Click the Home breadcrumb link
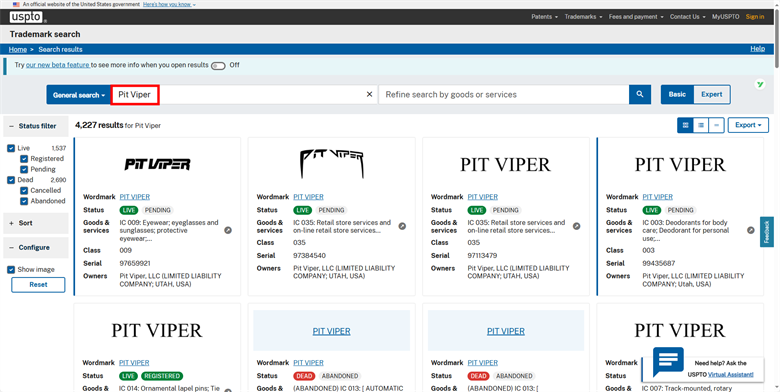The height and width of the screenshot is (392, 780). coord(18,49)
